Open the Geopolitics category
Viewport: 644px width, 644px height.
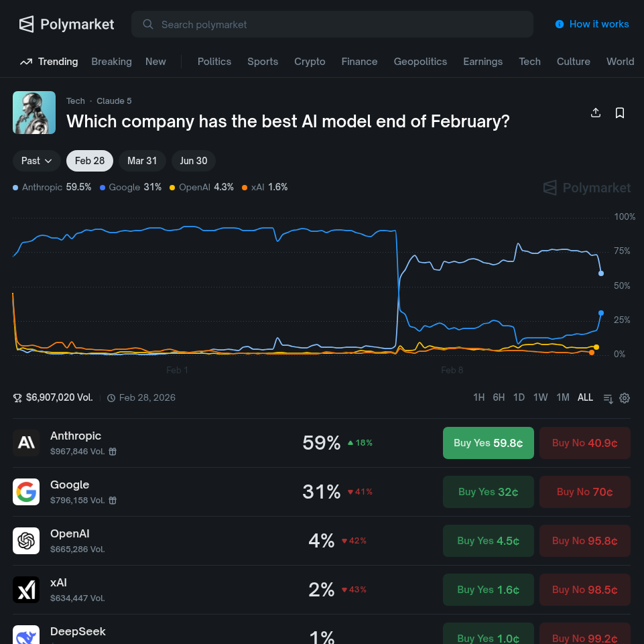420,62
